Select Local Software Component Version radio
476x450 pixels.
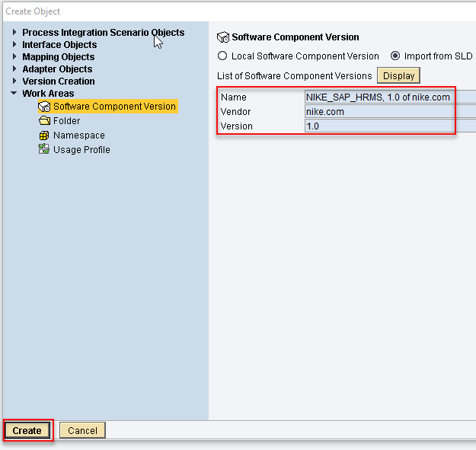pyautogui.click(x=222, y=56)
